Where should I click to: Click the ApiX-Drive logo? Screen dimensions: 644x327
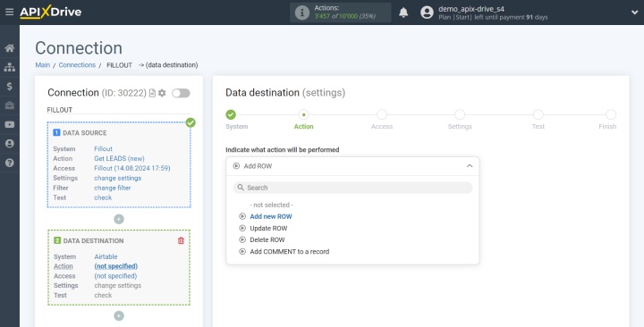pyautogui.click(x=50, y=12)
